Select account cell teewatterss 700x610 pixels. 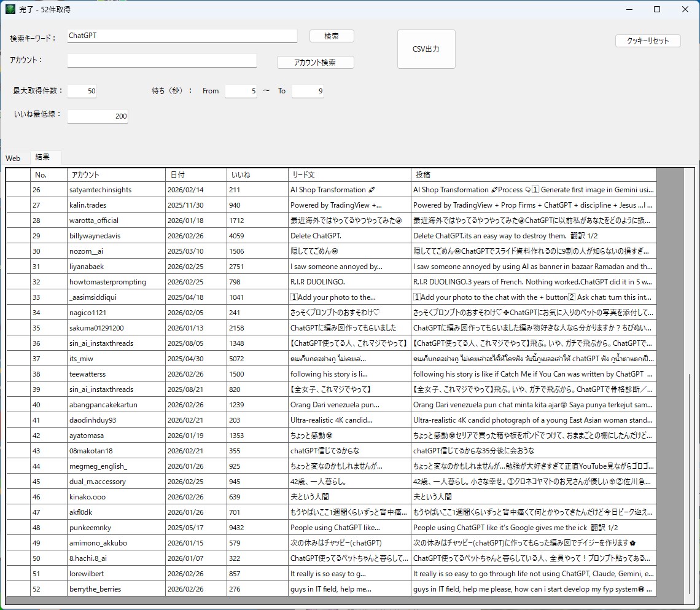[116, 374]
